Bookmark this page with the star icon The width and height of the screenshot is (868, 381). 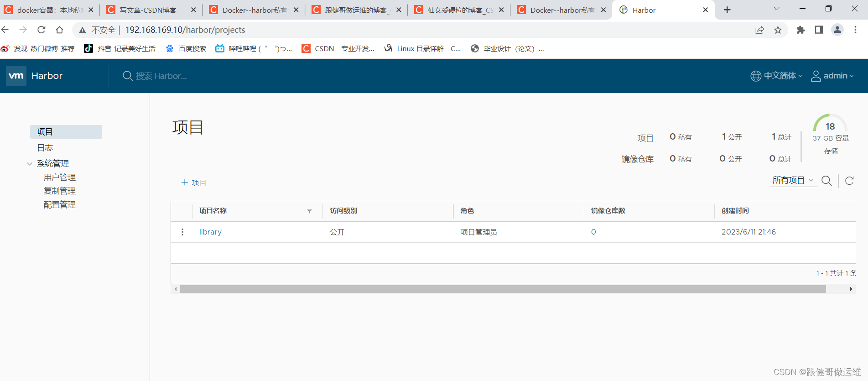[778, 30]
